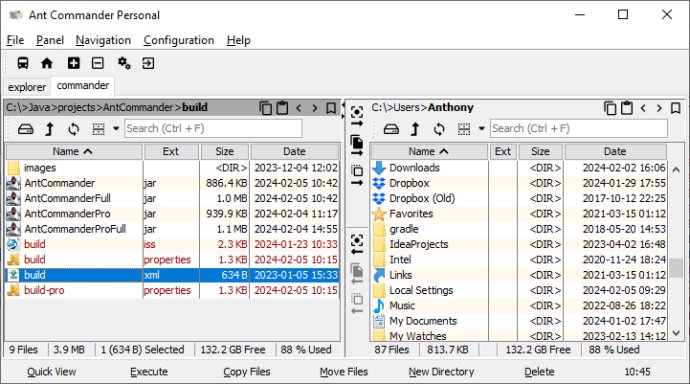690x384 pixels.
Task: Click the plus add-tab toolbar icon
Action: pyautogui.click(x=73, y=63)
